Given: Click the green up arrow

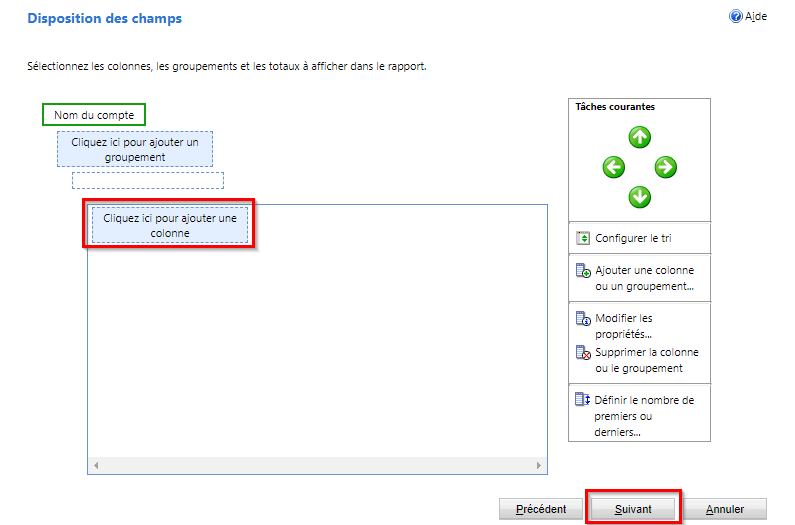Looking at the screenshot, I should coord(639,137).
